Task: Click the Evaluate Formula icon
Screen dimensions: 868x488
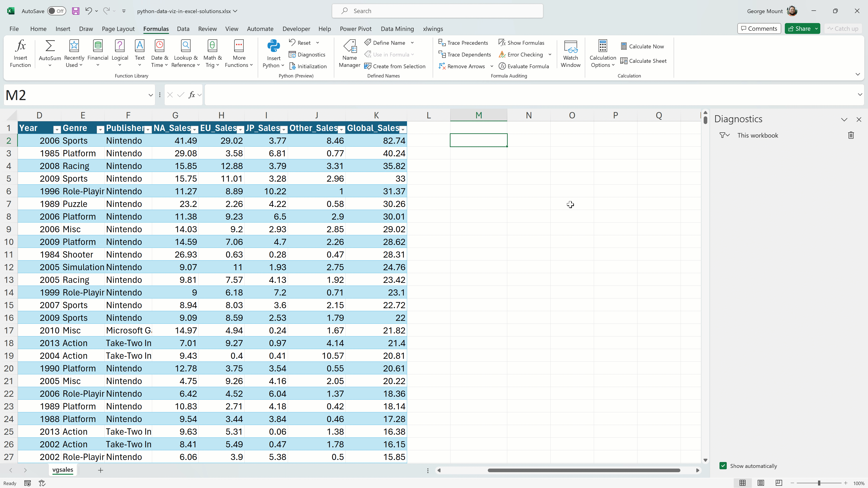Action: point(502,66)
